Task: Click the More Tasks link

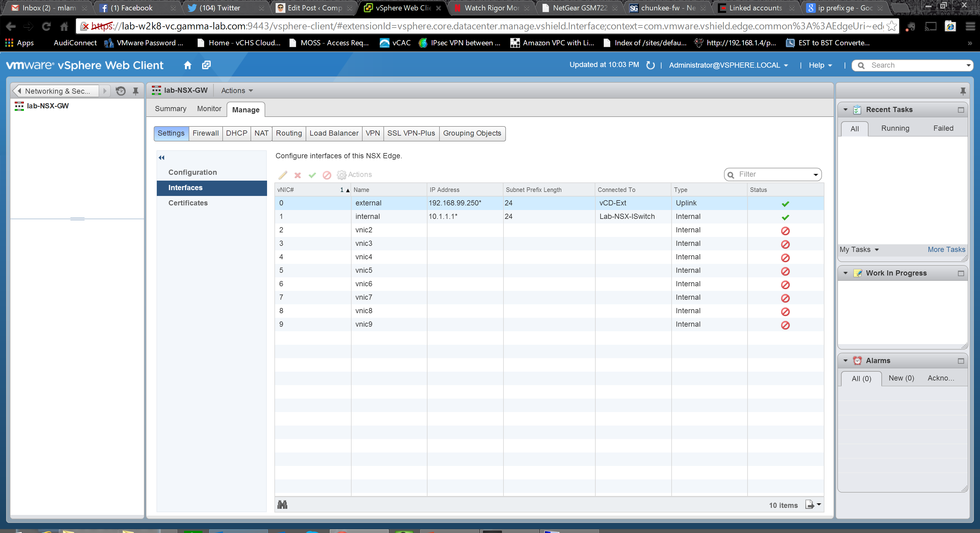Action: (x=946, y=250)
